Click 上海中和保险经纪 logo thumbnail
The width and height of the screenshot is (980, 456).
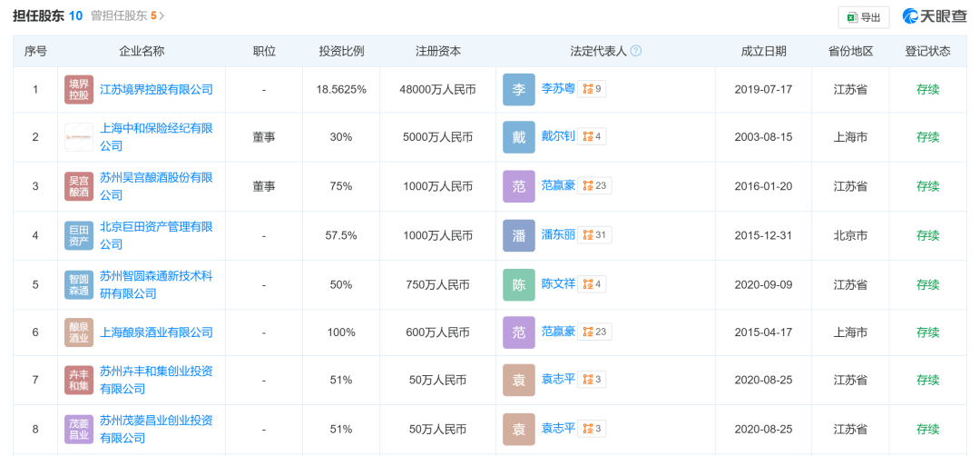tap(79, 137)
